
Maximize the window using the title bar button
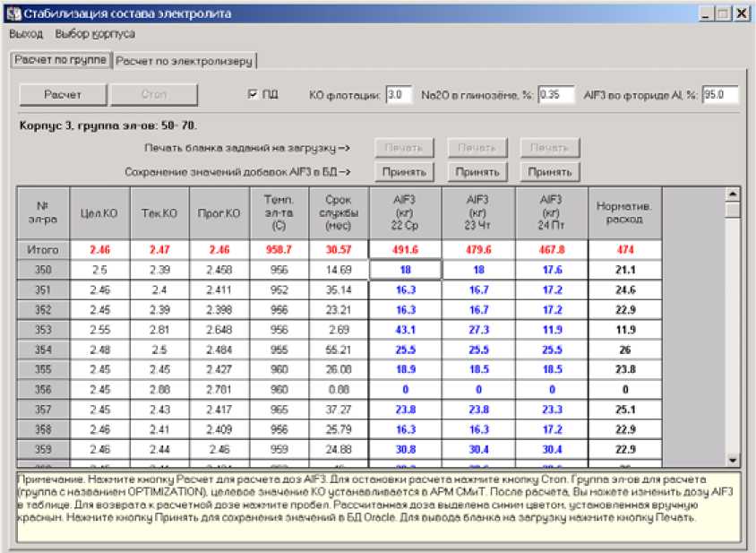click(x=722, y=13)
